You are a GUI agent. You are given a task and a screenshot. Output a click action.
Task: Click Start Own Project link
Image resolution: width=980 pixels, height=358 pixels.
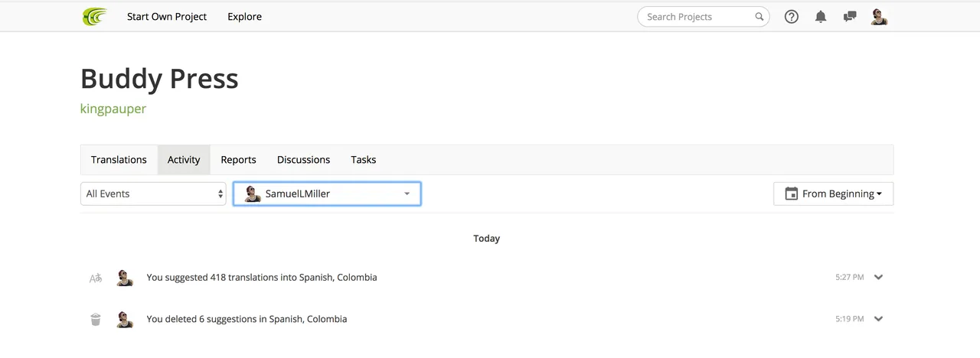pos(167,16)
